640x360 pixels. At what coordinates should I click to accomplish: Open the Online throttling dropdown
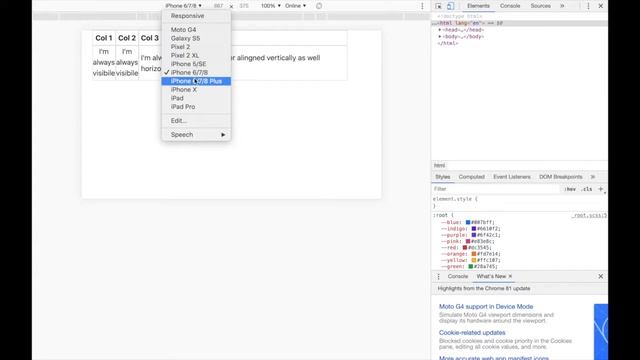click(296, 6)
